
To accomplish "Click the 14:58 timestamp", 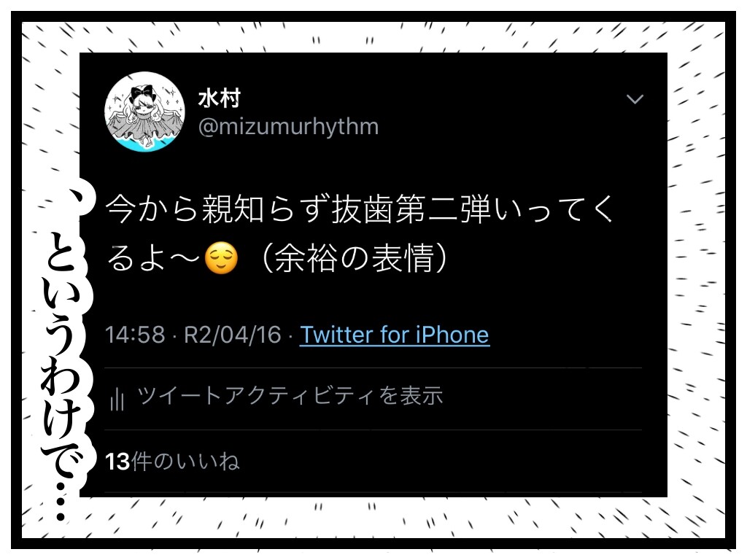I will click(x=135, y=335).
